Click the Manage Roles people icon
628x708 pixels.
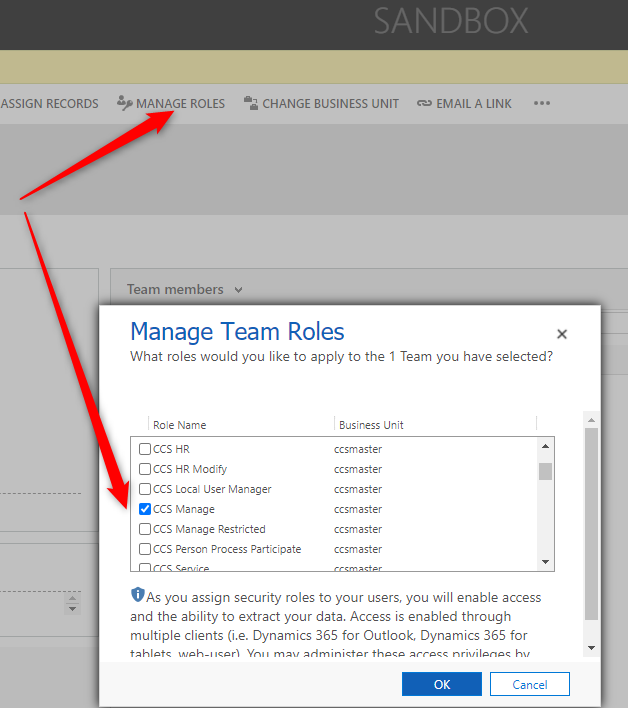click(x=124, y=103)
